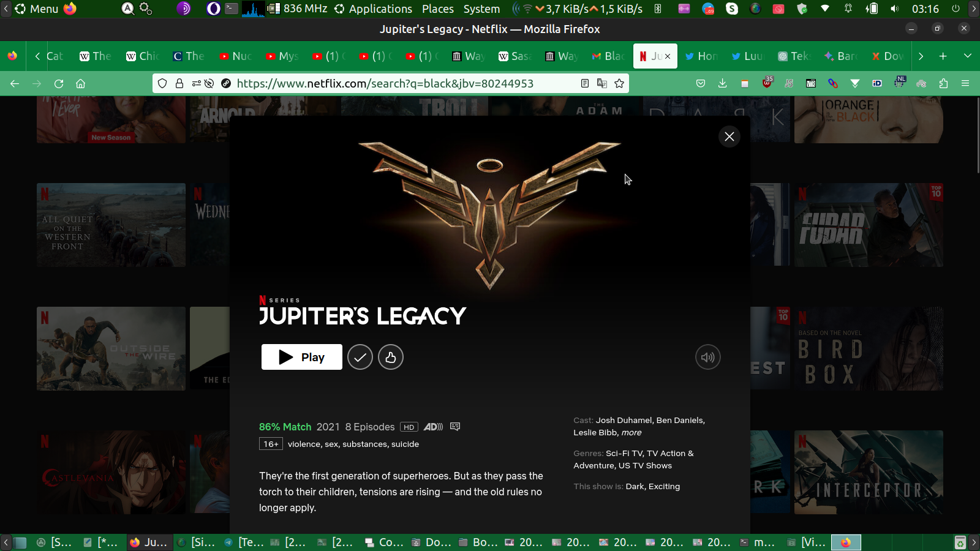Click the translate page icon
980x551 pixels.
pos(602,83)
